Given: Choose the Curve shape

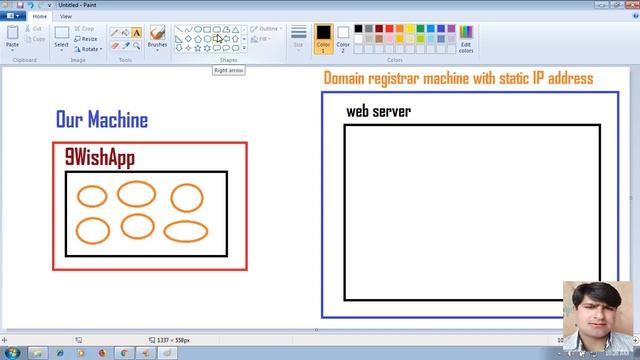Looking at the screenshot, I should (188, 29).
